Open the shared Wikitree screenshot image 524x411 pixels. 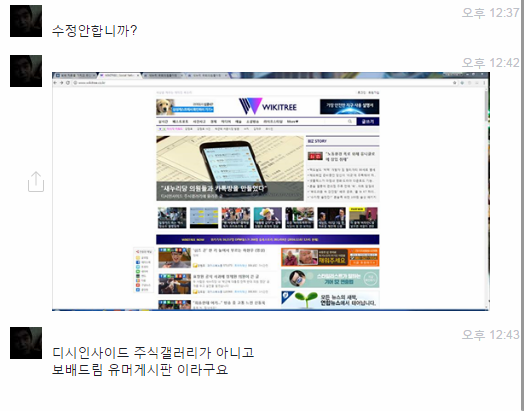pos(271,191)
